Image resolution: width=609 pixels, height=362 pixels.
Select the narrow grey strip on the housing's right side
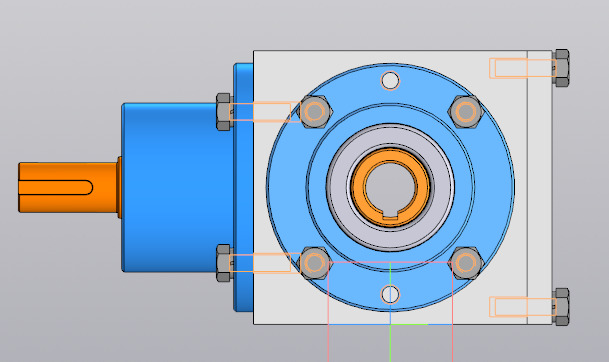point(540,187)
